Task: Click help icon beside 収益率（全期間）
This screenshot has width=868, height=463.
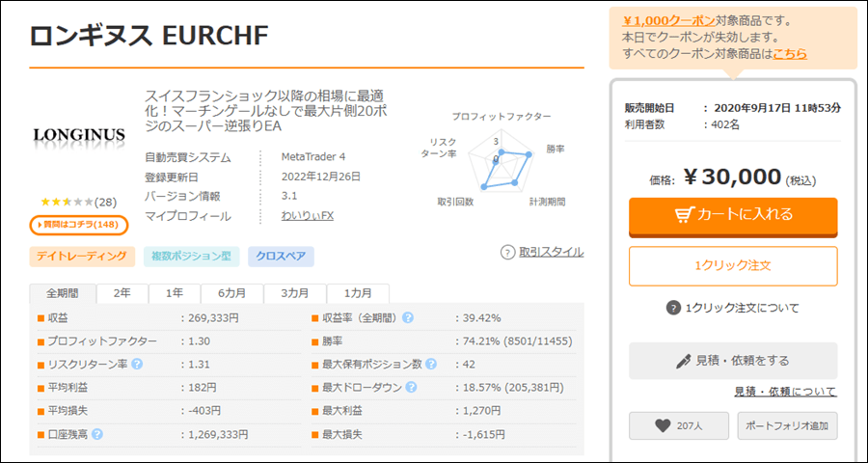Action: coord(408,317)
